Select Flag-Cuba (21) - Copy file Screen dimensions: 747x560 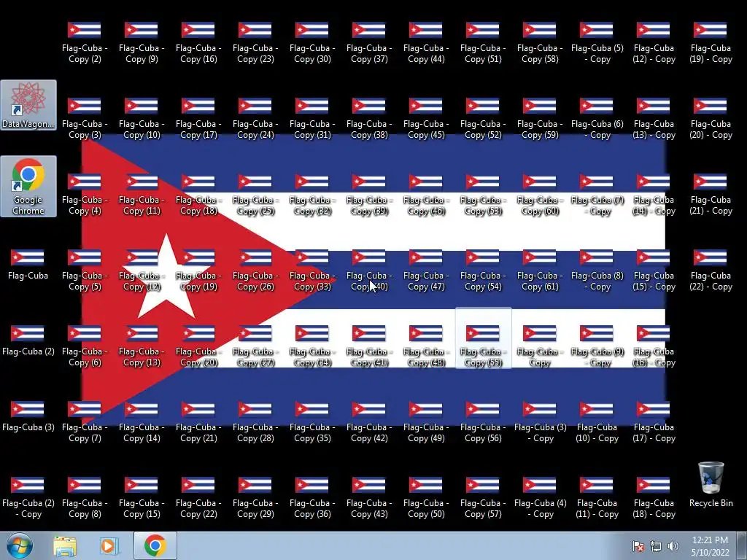[711, 194]
